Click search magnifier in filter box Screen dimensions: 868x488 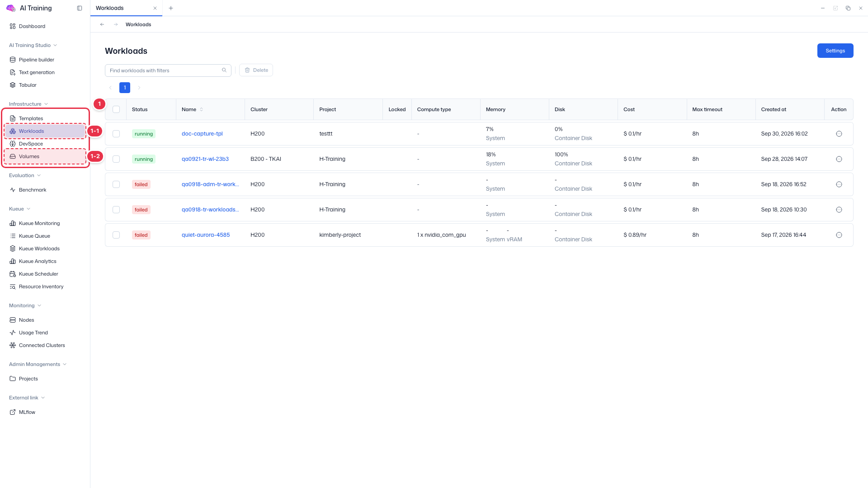(224, 70)
